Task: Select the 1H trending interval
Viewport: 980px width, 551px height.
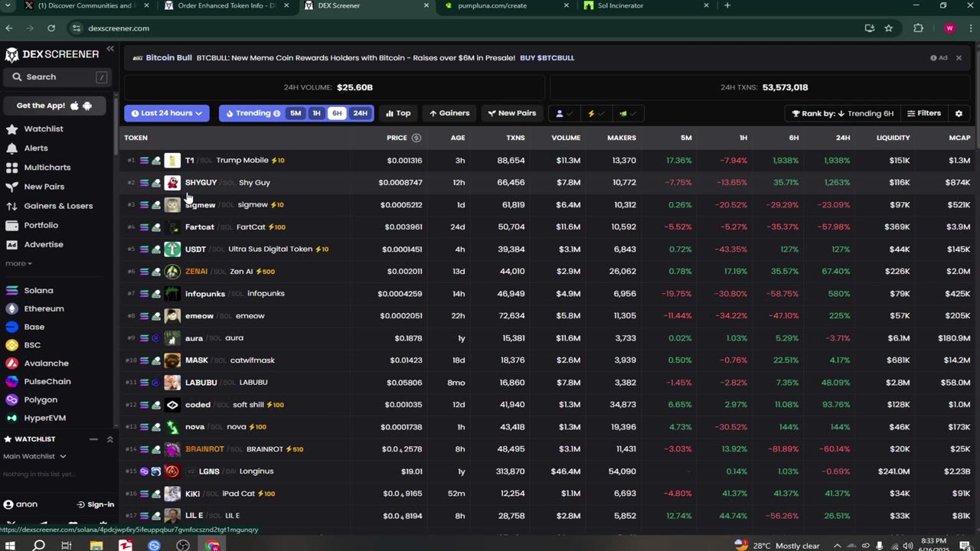Action: [x=316, y=113]
